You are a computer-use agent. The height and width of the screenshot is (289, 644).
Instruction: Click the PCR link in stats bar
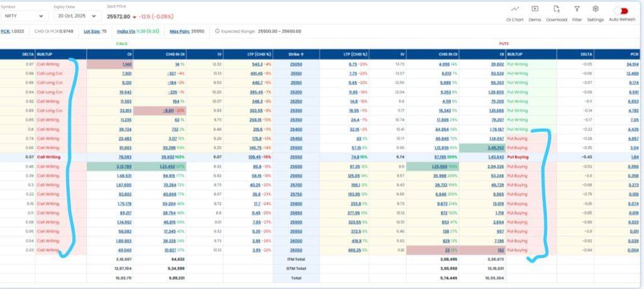click(5, 31)
